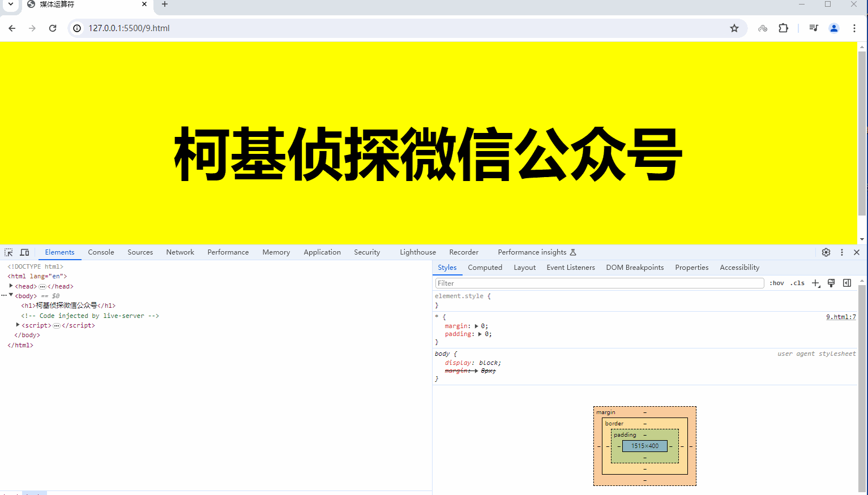Open the Application tab
The height and width of the screenshot is (495, 868).
click(322, 252)
